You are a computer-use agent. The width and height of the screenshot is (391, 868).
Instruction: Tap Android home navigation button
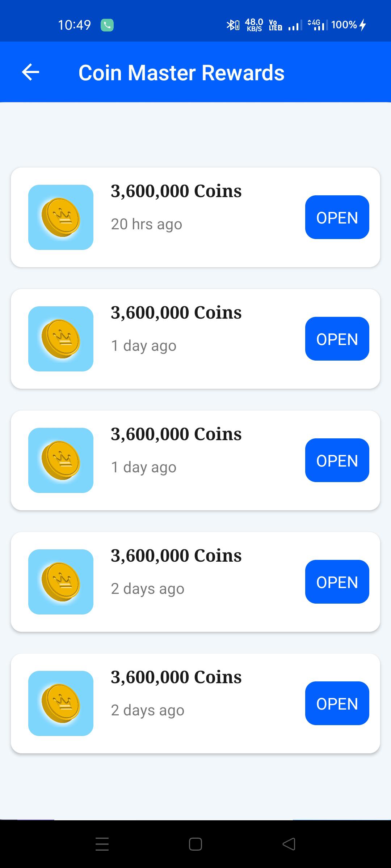195,844
